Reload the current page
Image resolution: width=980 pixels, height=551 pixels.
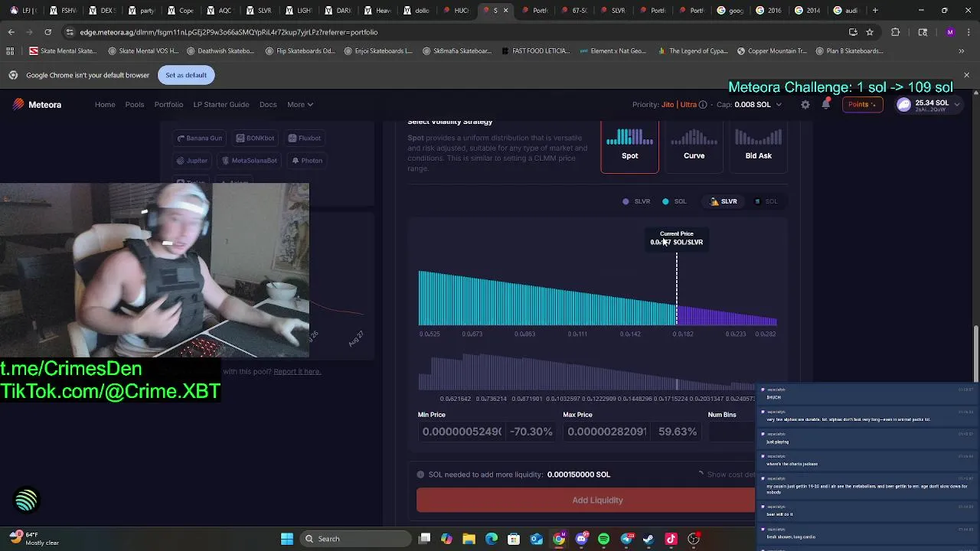pyautogui.click(x=47, y=32)
